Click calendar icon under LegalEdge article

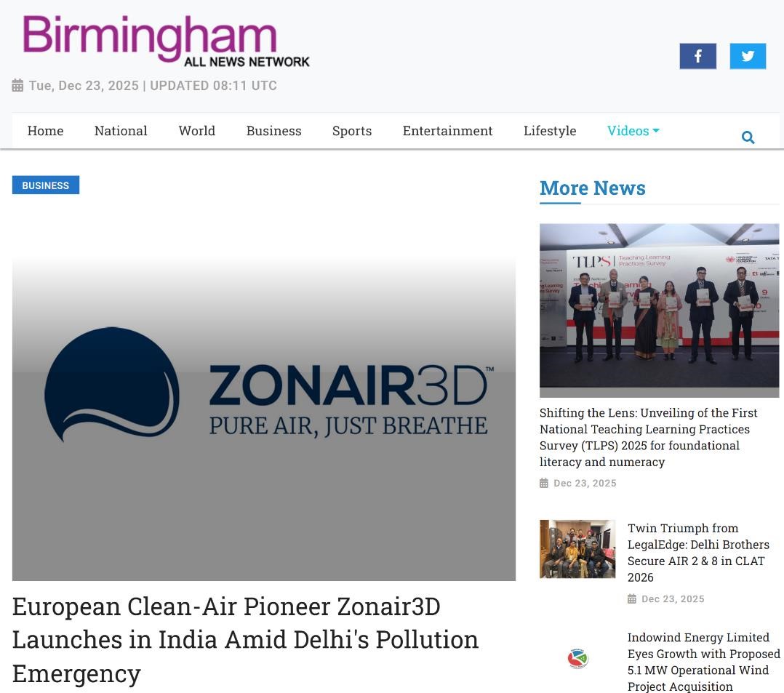coord(632,599)
